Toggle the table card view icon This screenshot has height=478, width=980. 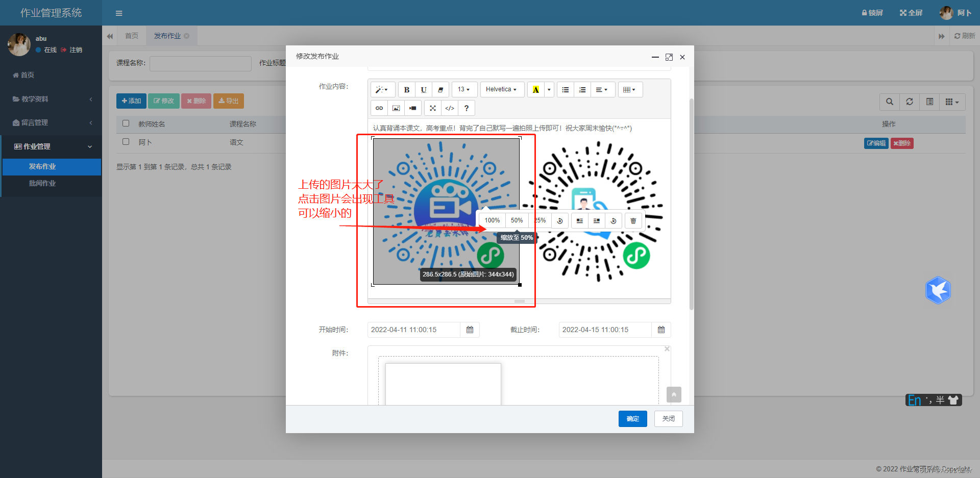pyautogui.click(x=930, y=102)
